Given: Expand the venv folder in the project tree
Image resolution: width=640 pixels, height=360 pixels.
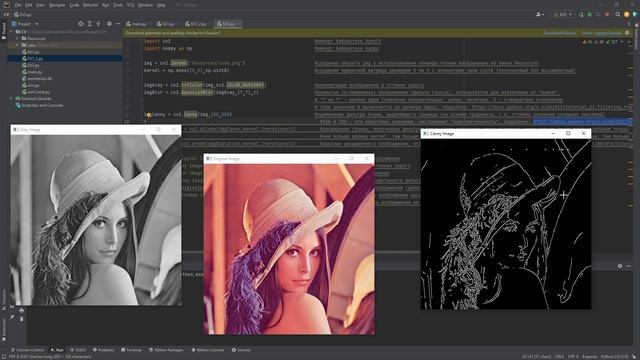Looking at the screenshot, I should pos(18,45).
